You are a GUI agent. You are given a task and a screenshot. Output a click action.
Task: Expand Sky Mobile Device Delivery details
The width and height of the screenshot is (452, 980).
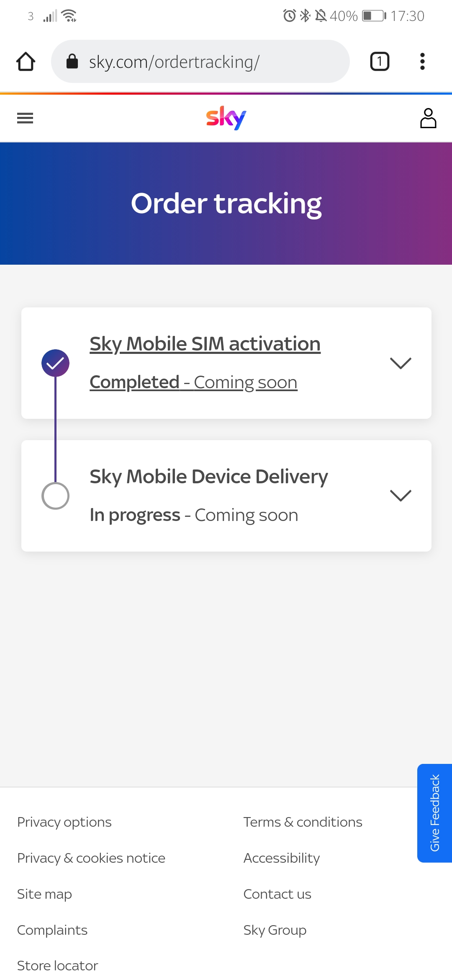[401, 496]
